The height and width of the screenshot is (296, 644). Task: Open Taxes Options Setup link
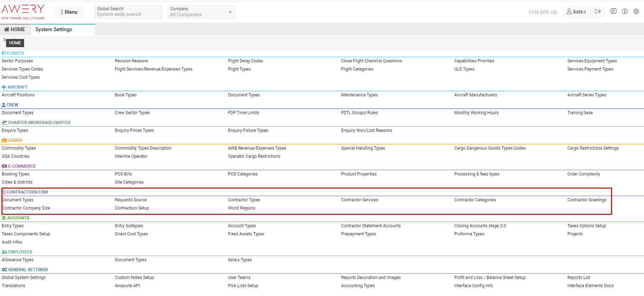587,226
